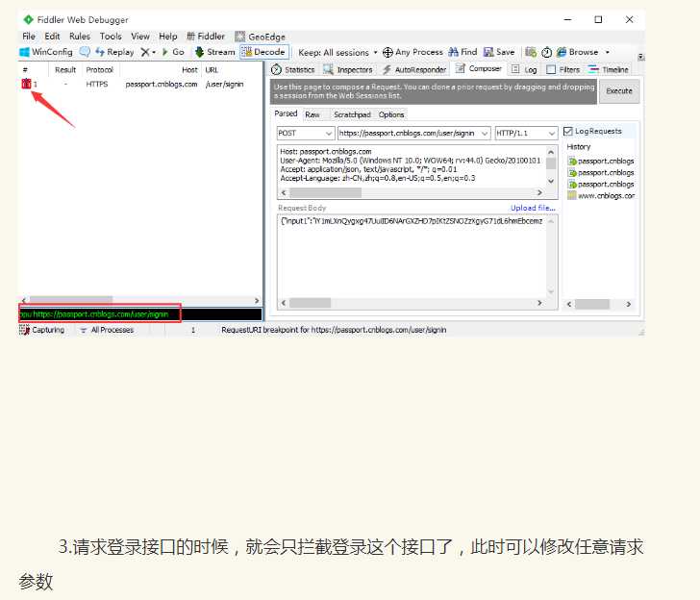Click the Host column header
Image resolution: width=700 pixels, height=600 pixels.
(x=161, y=70)
